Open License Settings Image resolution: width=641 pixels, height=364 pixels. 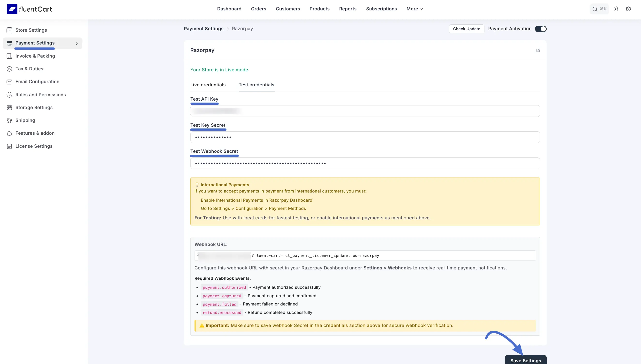tap(34, 146)
